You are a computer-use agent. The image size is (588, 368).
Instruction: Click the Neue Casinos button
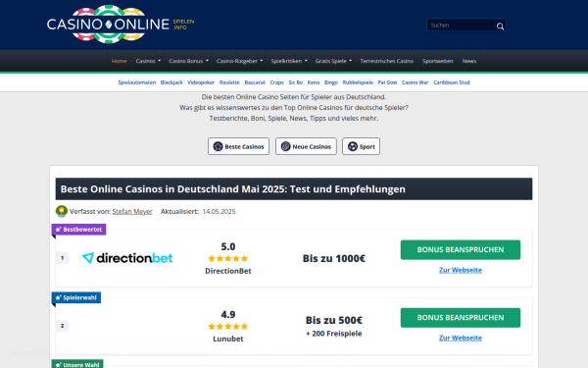pyautogui.click(x=306, y=146)
